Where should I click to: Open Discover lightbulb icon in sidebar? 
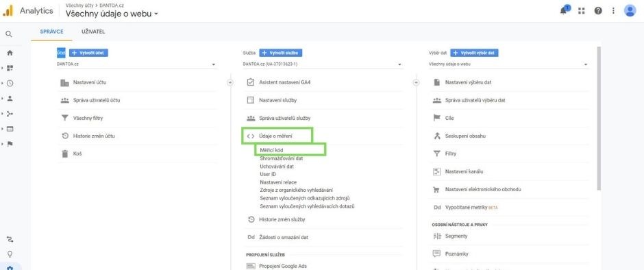click(x=10, y=254)
